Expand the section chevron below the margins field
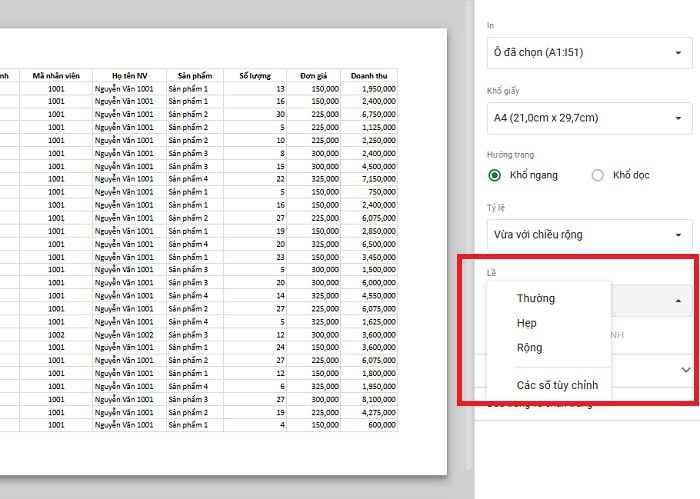 pyautogui.click(x=685, y=369)
